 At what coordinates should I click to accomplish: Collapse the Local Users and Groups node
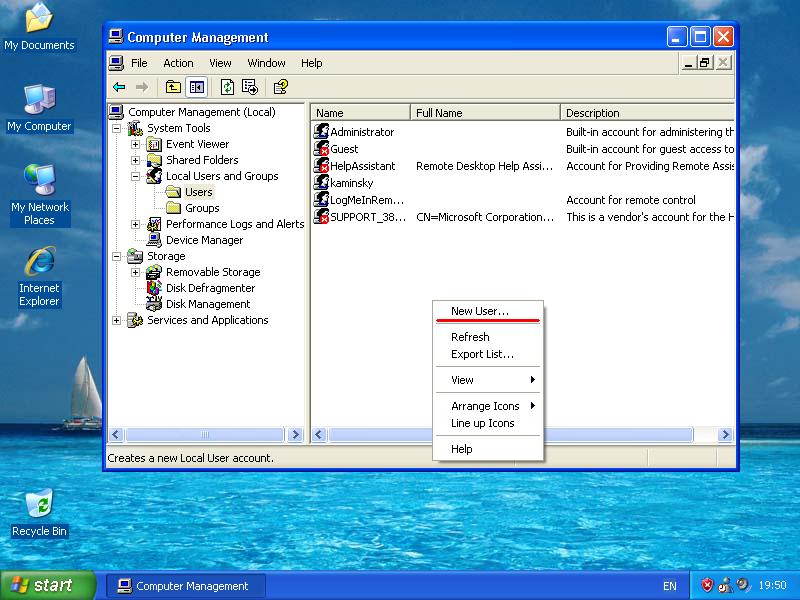135,176
